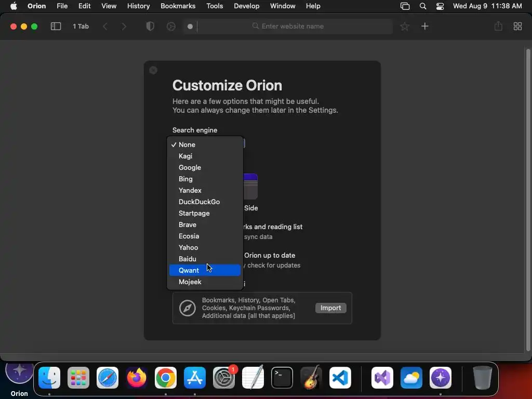This screenshot has height=399, width=532.
Task: Select None in search engine list
Action: (205, 144)
